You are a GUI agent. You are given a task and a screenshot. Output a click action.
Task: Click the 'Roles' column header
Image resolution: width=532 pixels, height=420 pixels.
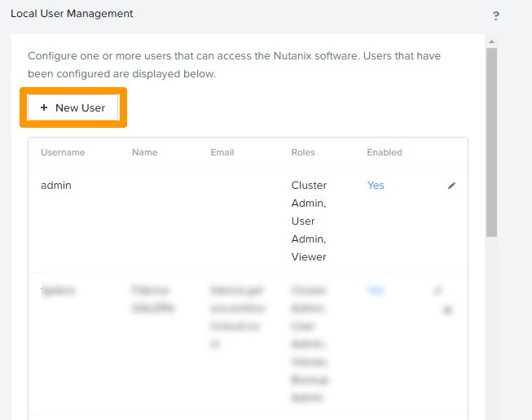pos(303,152)
